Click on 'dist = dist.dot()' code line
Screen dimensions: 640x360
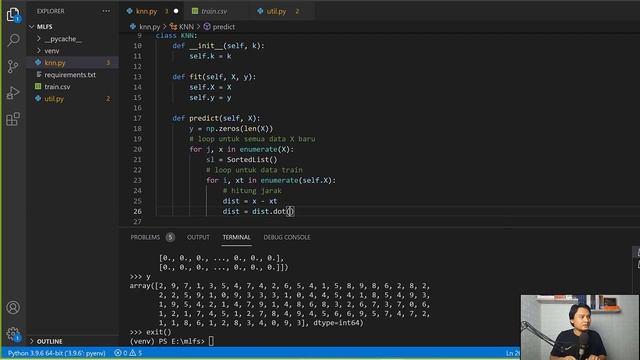point(258,211)
